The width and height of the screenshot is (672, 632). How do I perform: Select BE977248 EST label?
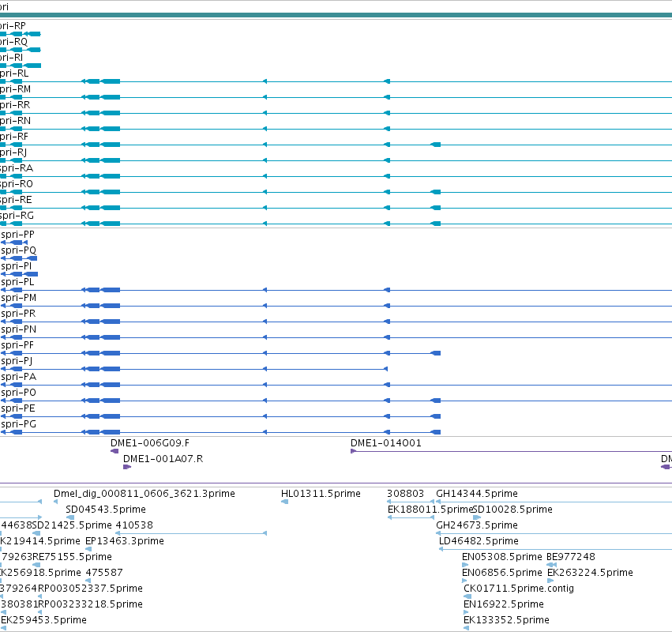click(x=571, y=557)
